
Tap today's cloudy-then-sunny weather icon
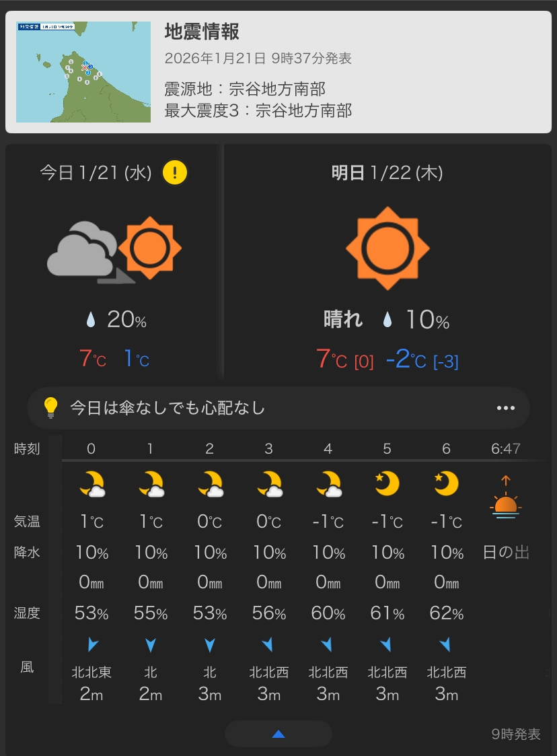coord(115,250)
